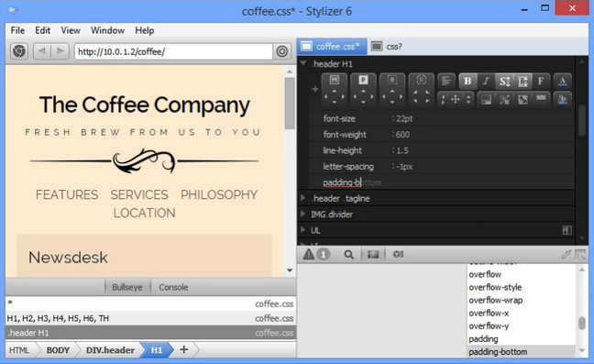
Task: Select the '*' selector row
Action: [x=150, y=303]
